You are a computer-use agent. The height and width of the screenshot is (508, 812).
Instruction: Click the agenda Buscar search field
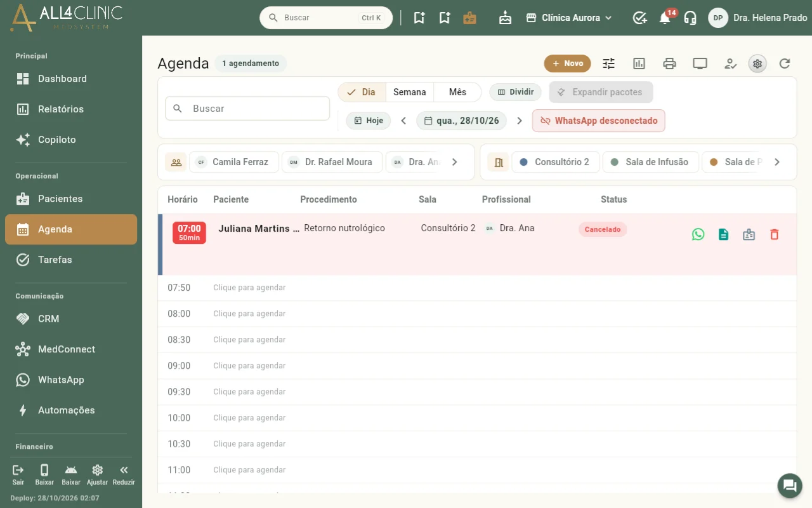point(247,109)
